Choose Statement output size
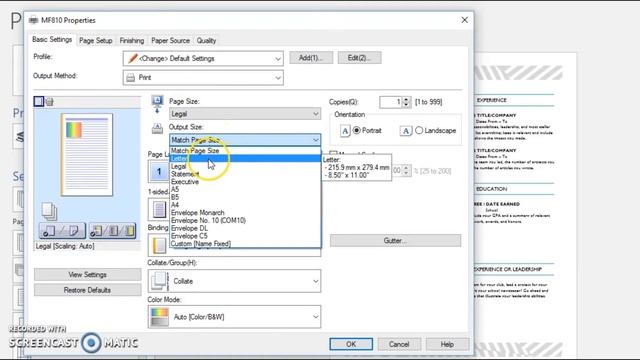 point(245,174)
